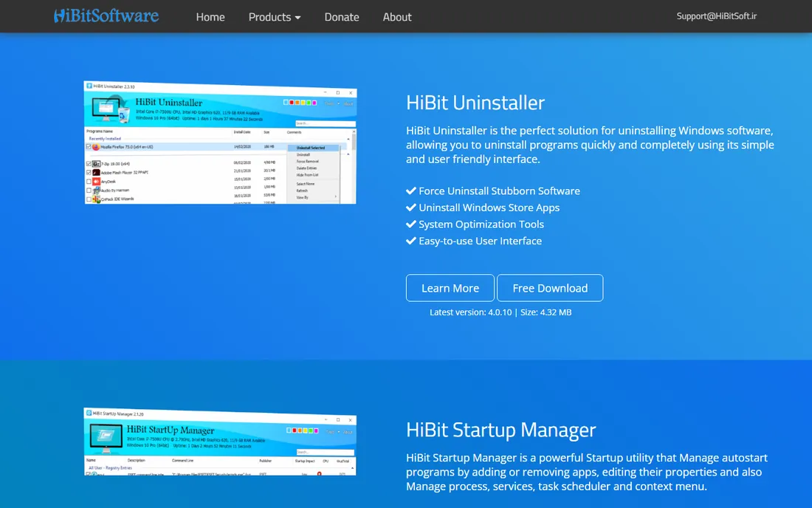Click the Free Download button
The width and height of the screenshot is (812, 508).
pyautogui.click(x=550, y=288)
